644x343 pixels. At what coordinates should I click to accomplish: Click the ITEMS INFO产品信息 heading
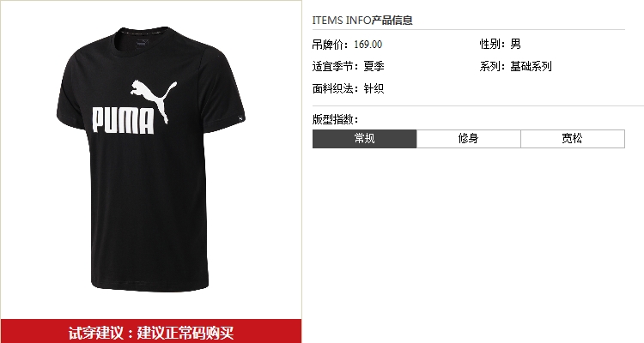point(362,20)
